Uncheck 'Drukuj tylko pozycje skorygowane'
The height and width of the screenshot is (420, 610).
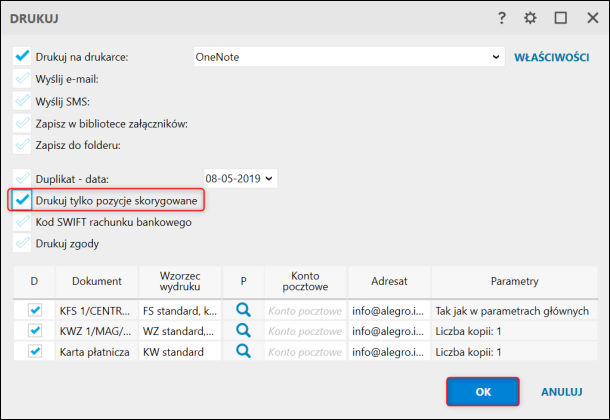coord(22,201)
